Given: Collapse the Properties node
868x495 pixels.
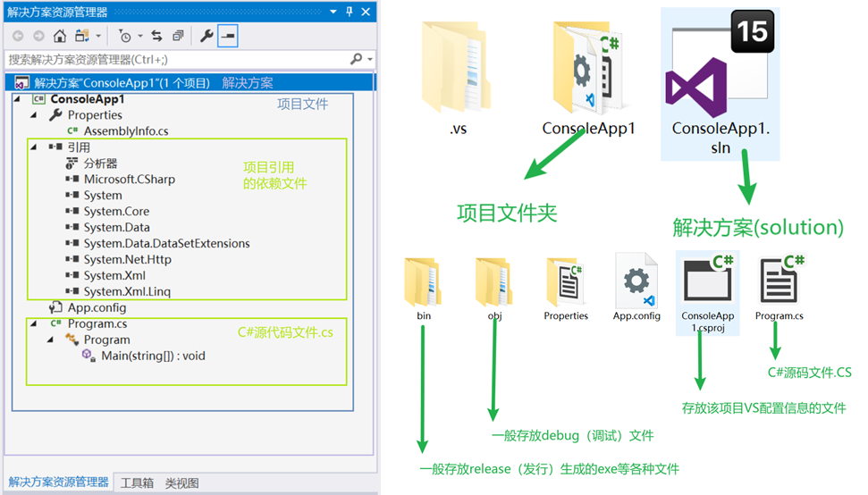Looking at the screenshot, I should click(x=34, y=115).
